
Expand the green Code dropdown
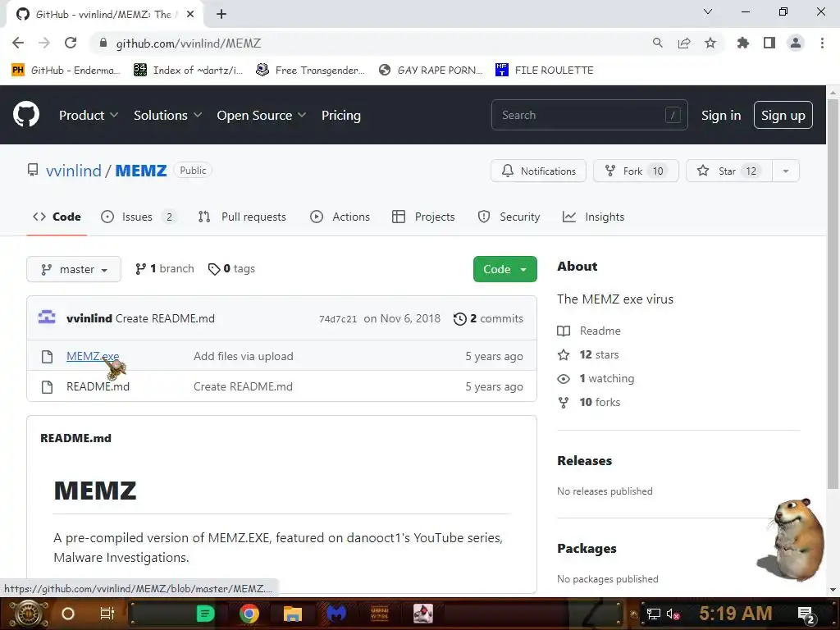point(504,269)
